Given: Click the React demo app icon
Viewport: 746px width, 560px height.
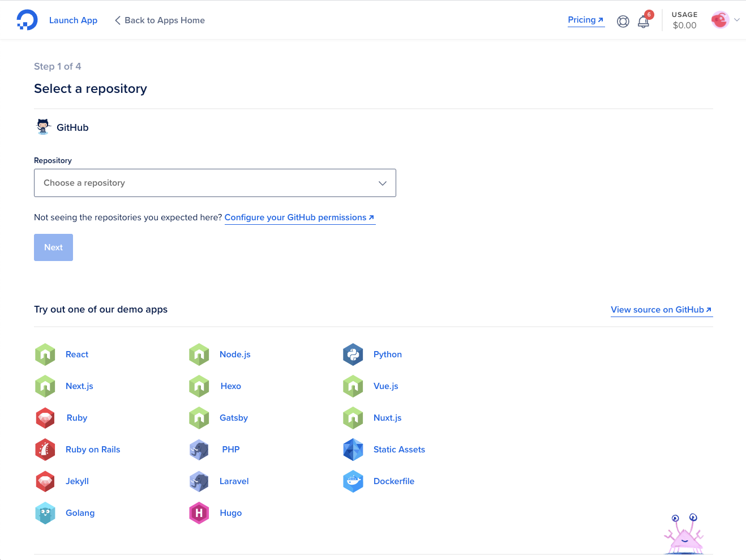Looking at the screenshot, I should (x=45, y=354).
